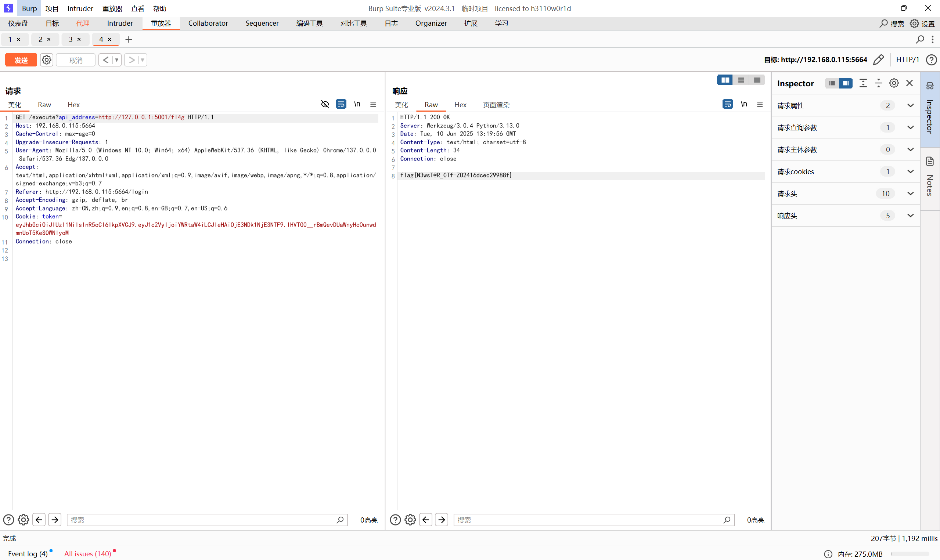940x560 pixels.
Task: Open Repeater send settings gear
Action: click(x=46, y=60)
